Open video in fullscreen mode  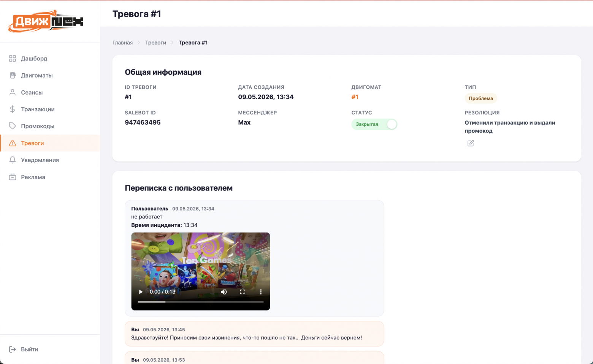click(242, 292)
